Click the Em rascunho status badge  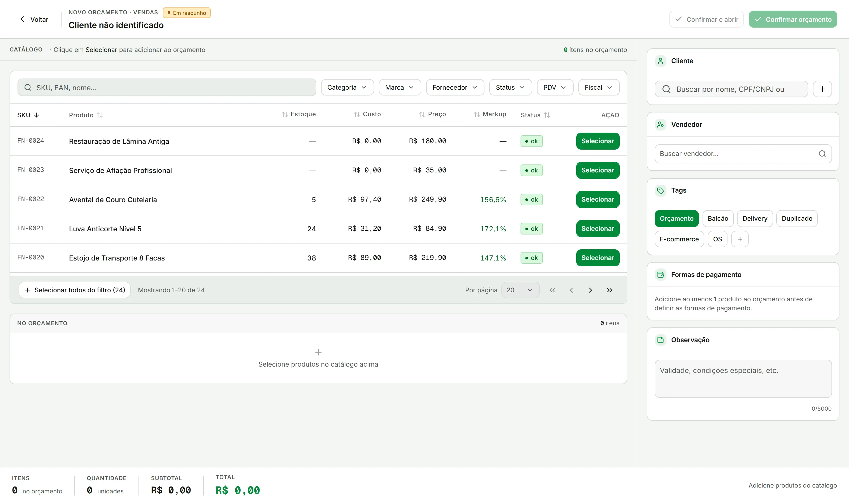187,13
